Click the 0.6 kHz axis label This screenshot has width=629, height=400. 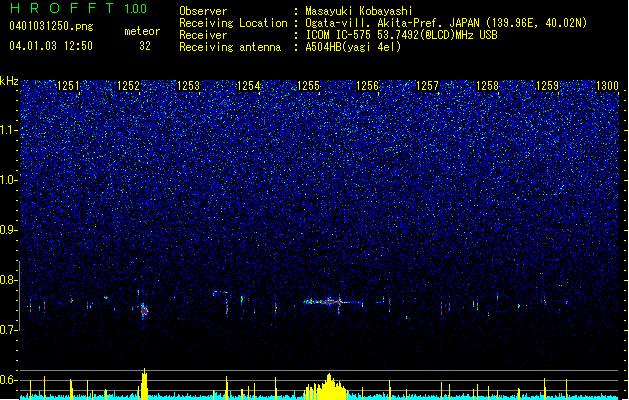(x=9, y=380)
